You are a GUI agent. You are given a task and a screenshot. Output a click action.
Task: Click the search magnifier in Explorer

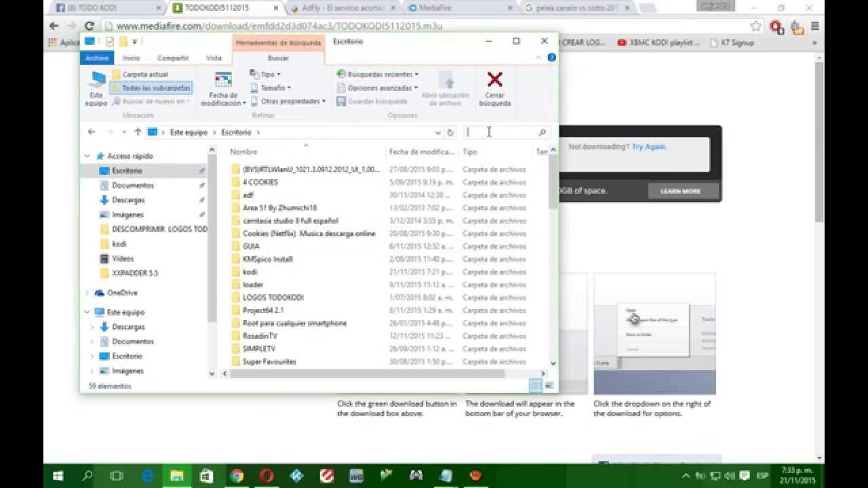tap(542, 132)
